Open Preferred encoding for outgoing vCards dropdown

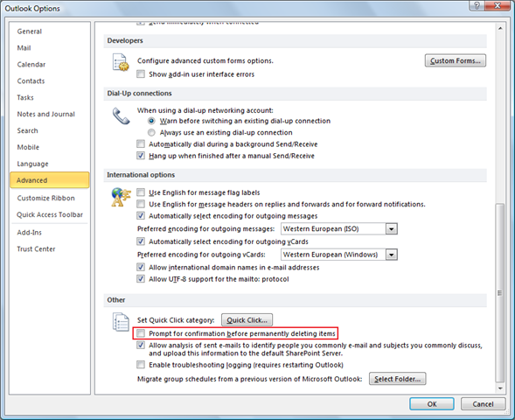click(x=391, y=255)
